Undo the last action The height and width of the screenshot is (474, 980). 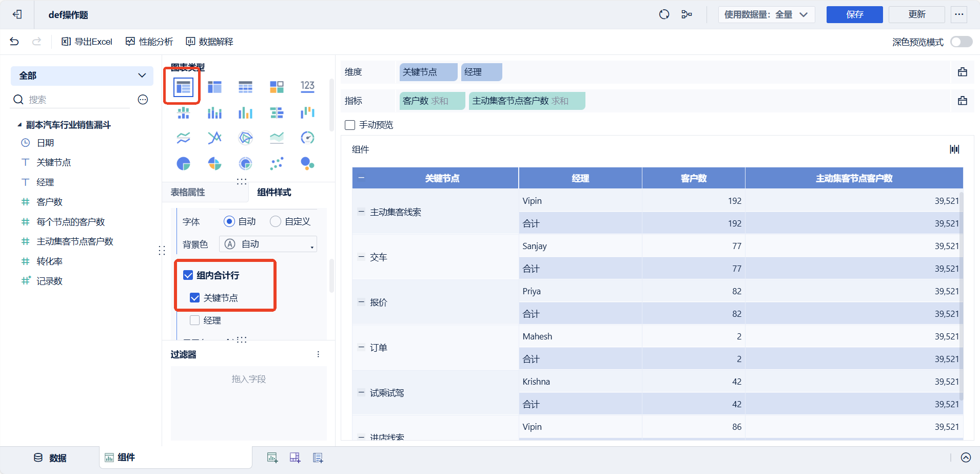tap(14, 42)
